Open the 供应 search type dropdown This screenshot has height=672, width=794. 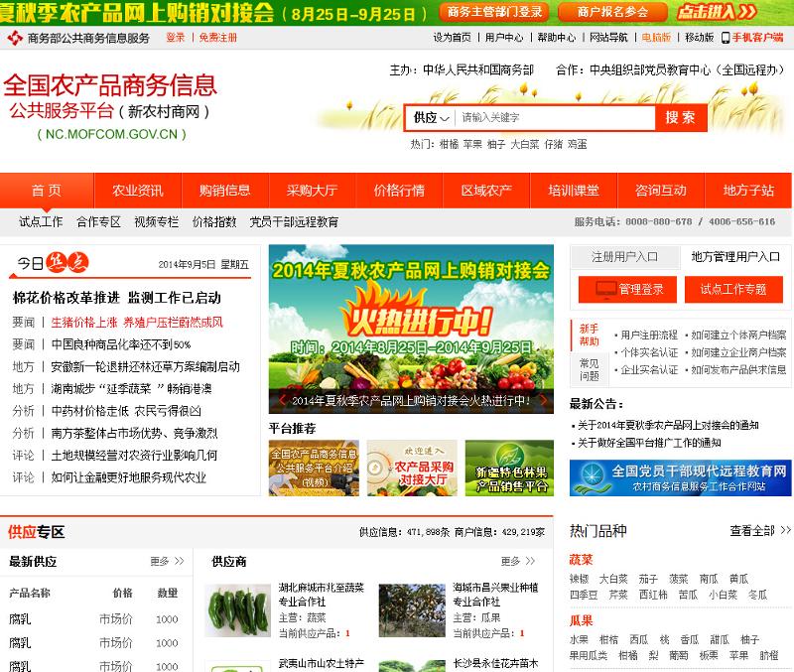point(432,117)
